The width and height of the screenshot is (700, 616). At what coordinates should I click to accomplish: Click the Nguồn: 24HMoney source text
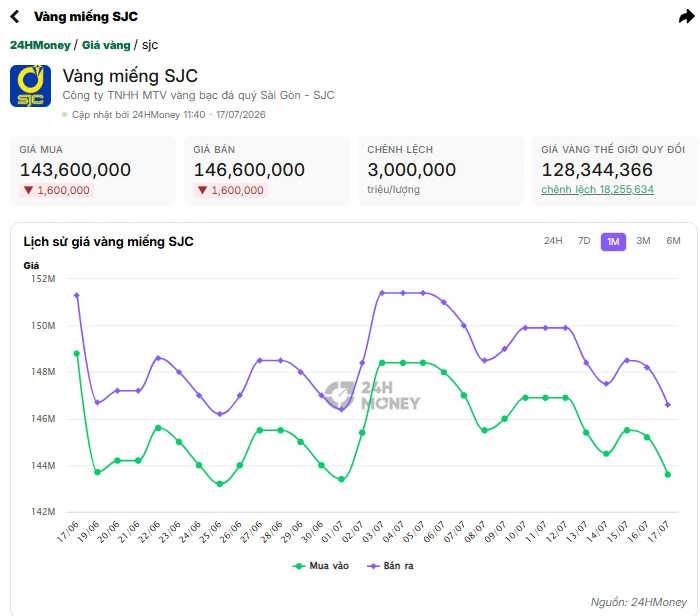point(638,602)
